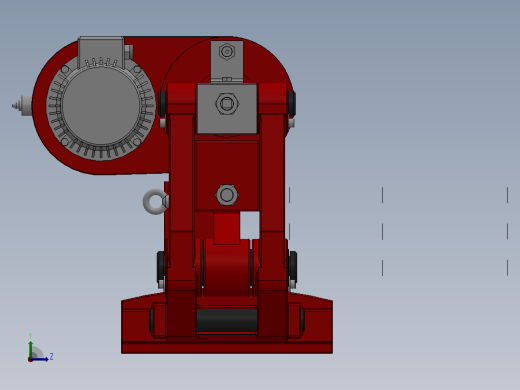
Task: Select the gray circular motor end cover
Action: pyautogui.click(x=101, y=106)
